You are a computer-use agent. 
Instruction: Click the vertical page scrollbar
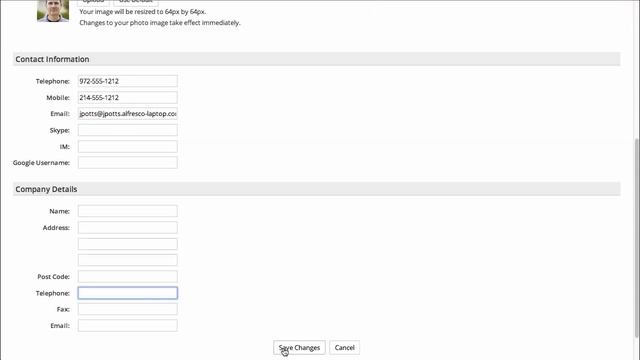[x=637, y=238]
